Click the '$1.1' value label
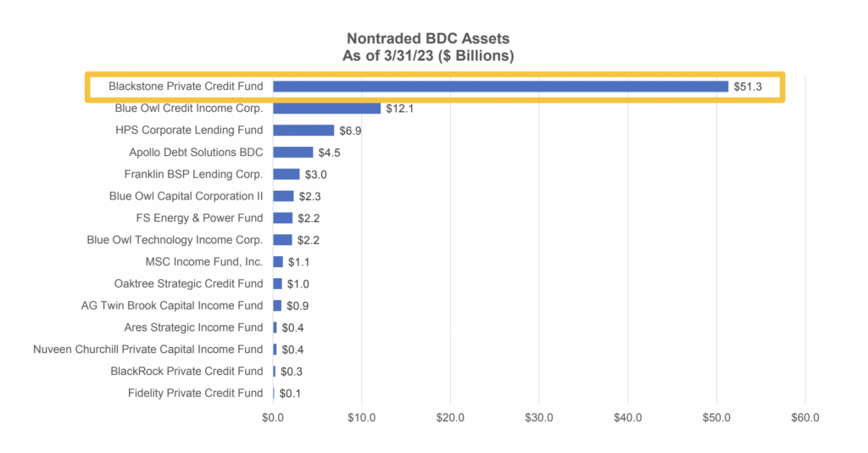Viewport: 868px width, 453px height. [299, 262]
